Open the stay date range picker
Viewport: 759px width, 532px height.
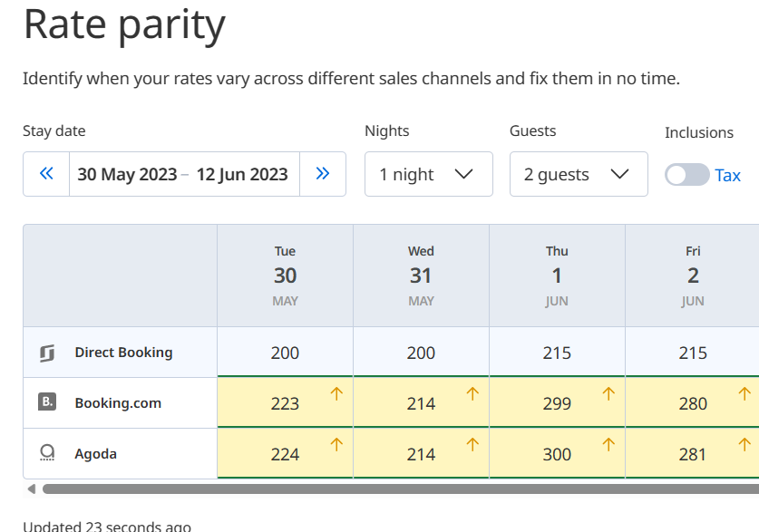pos(184,174)
